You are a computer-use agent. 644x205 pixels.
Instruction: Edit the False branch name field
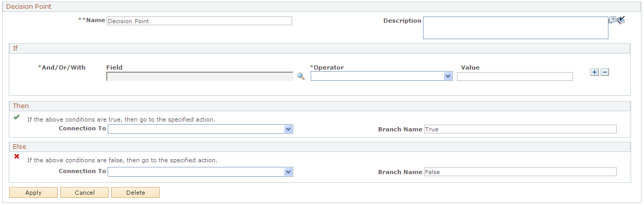pyautogui.click(x=520, y=172)
